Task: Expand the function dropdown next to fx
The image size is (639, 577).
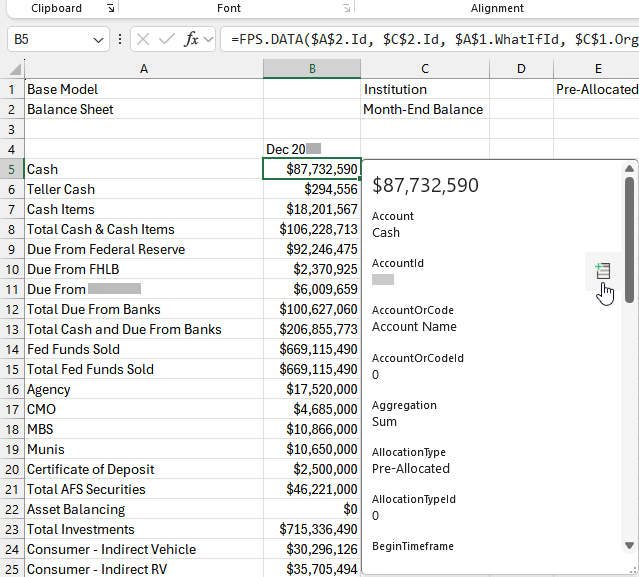Action: click(208, 40)
